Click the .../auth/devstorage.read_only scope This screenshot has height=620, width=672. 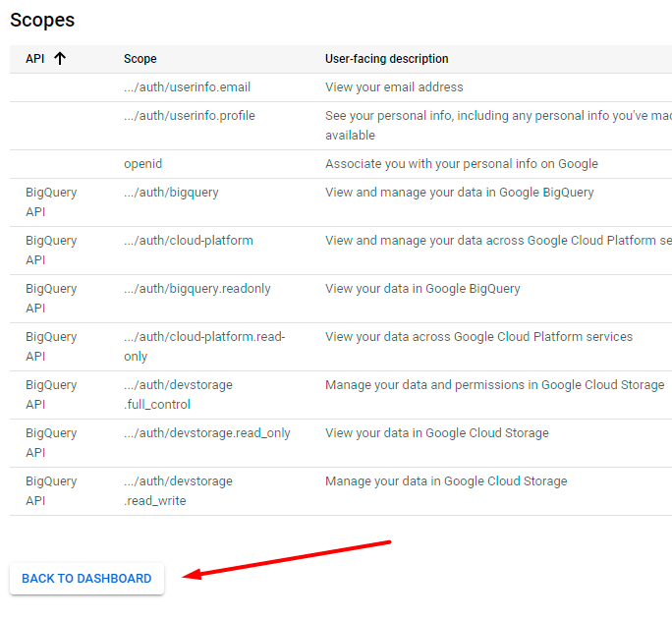point(206,433)
